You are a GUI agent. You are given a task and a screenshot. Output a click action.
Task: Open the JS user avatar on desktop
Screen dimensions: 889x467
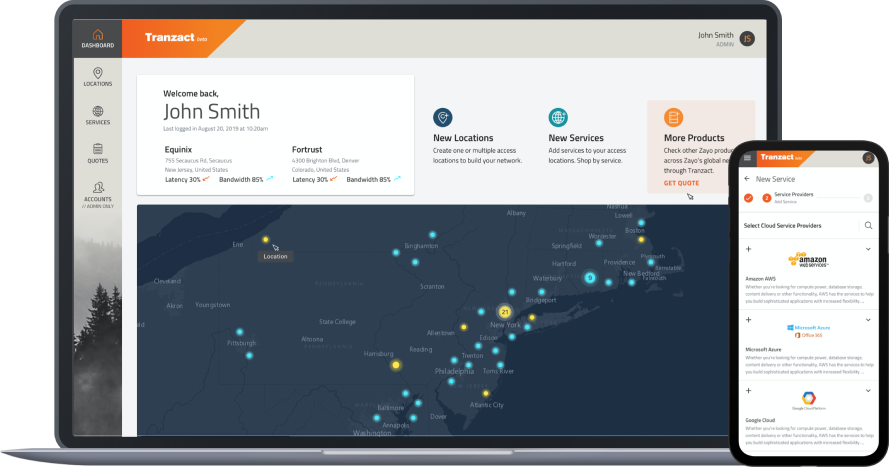tap(746, 38)
